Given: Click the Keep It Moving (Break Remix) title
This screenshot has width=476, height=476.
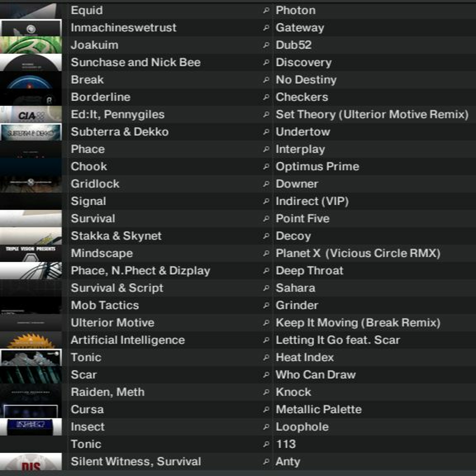Looking at the screenshot, I should [x=358, y=323].
